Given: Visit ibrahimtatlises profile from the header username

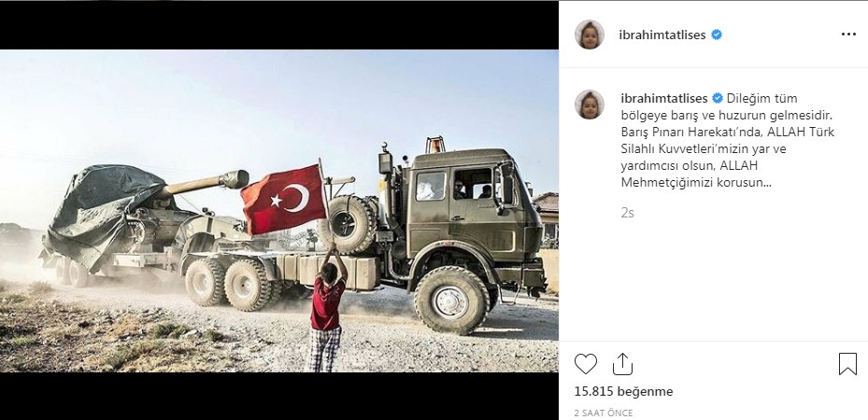Looking at the screenshot, I should click(662, 35).
